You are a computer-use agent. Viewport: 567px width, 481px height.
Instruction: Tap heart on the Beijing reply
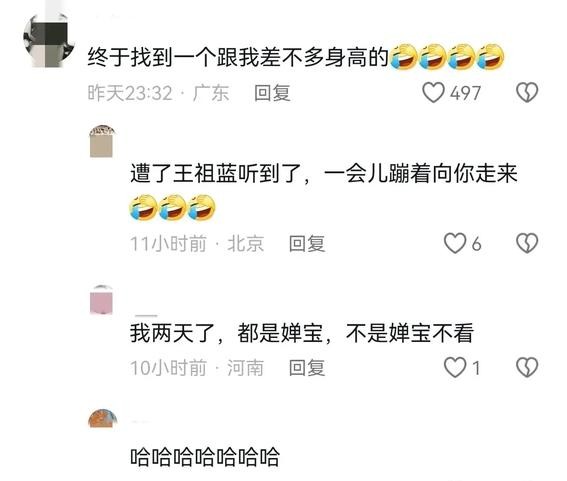click(x=455, y=243)
